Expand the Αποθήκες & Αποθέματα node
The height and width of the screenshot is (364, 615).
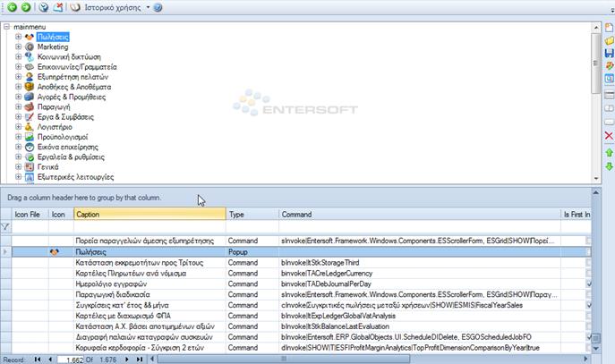[x=18, y=87]
